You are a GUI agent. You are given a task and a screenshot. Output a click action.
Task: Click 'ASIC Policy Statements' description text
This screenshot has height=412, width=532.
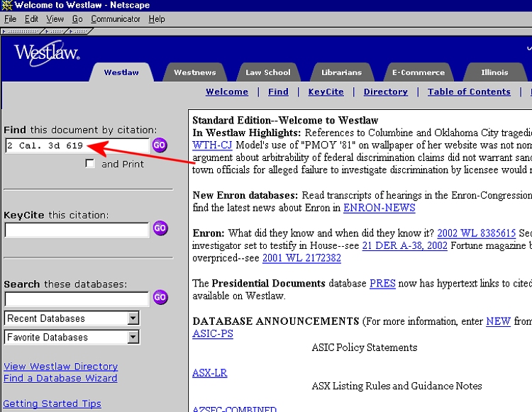[365, 347]
